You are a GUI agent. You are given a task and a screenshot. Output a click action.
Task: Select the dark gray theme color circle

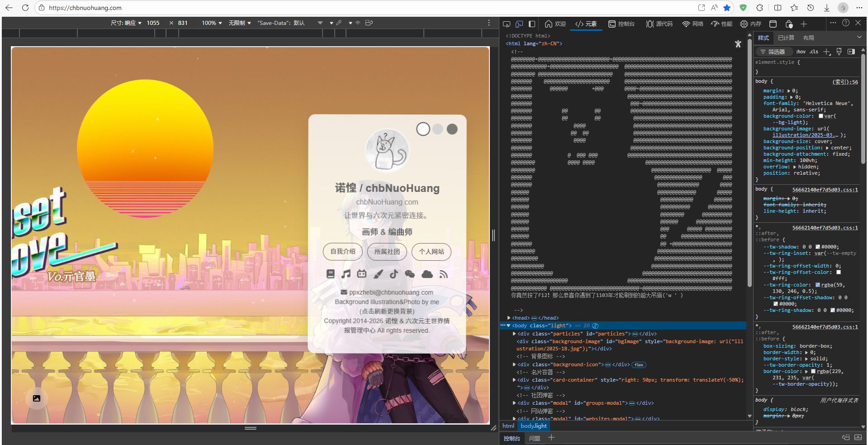click(452, 129)
